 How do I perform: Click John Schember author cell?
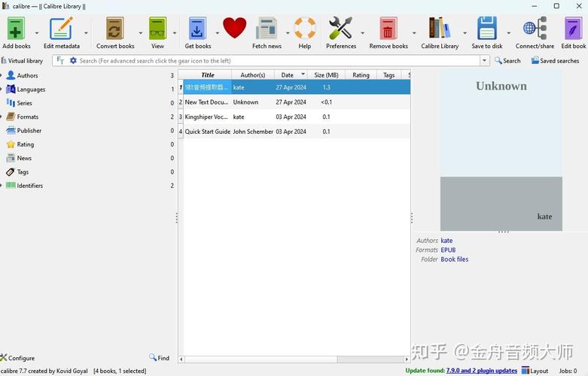pos(253,132)
